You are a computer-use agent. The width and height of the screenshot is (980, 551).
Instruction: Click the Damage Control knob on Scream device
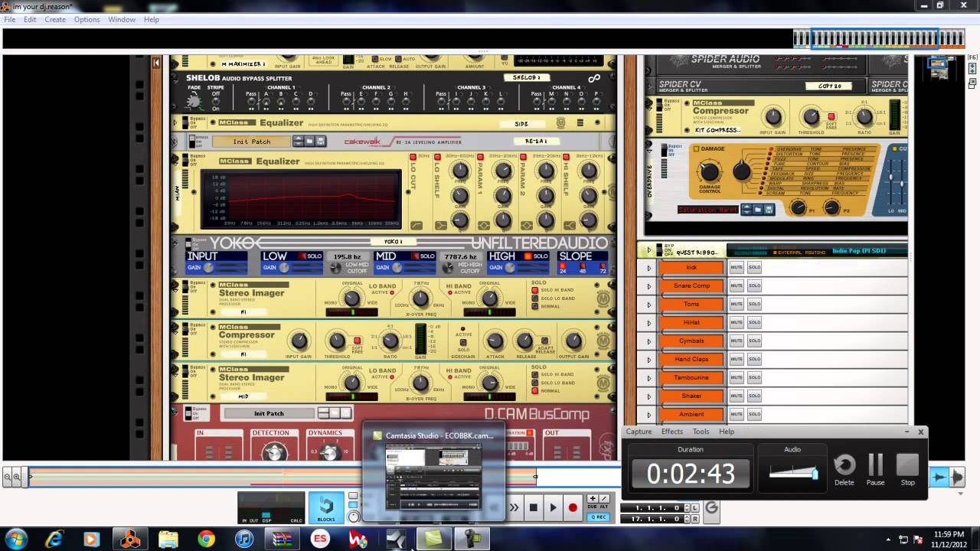pyautogui.click(x=710, y=171)
